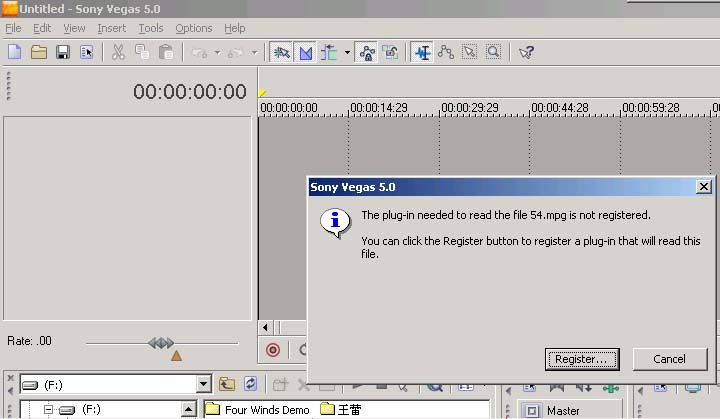This screenshot has height=419, width=720.
Task: Click the Rate: .00 label
Action: pos(29,341)
